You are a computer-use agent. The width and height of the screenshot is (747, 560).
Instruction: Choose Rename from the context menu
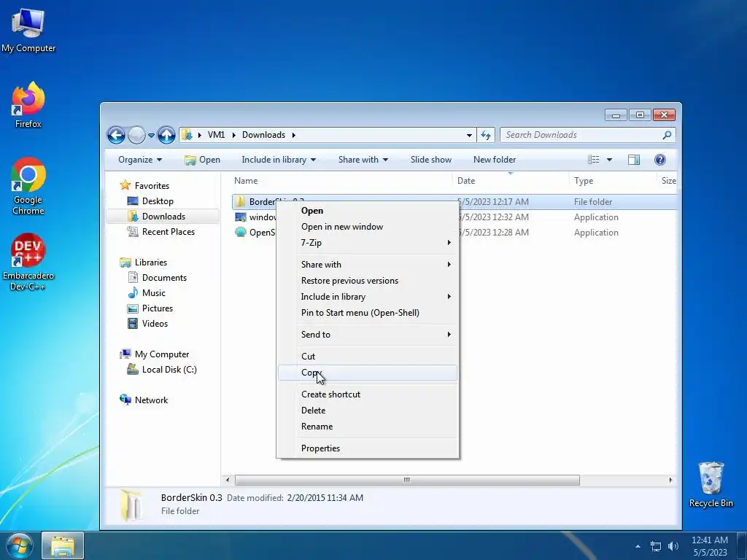click(368, 427)
